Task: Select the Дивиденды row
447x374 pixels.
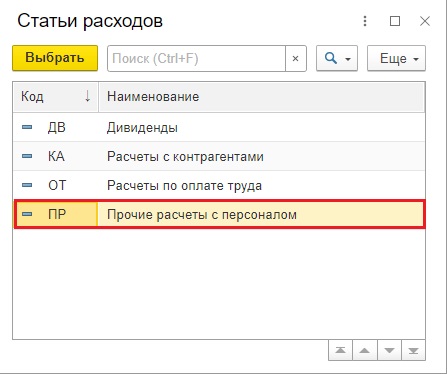Action: pos(219,127)
